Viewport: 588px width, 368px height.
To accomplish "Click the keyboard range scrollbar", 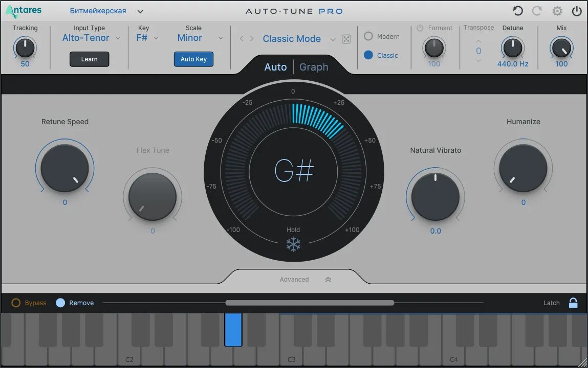I will coord(310,303).
